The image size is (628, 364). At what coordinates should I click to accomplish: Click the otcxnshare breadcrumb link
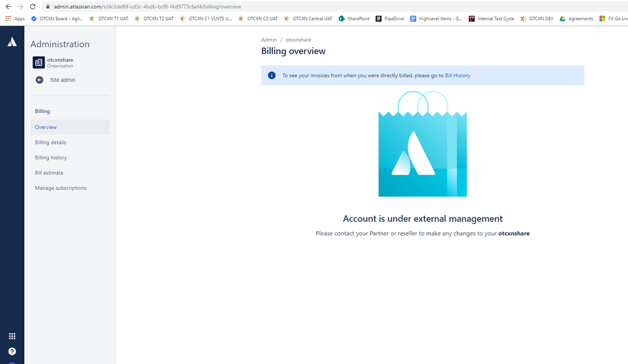(x=298, y=40)
